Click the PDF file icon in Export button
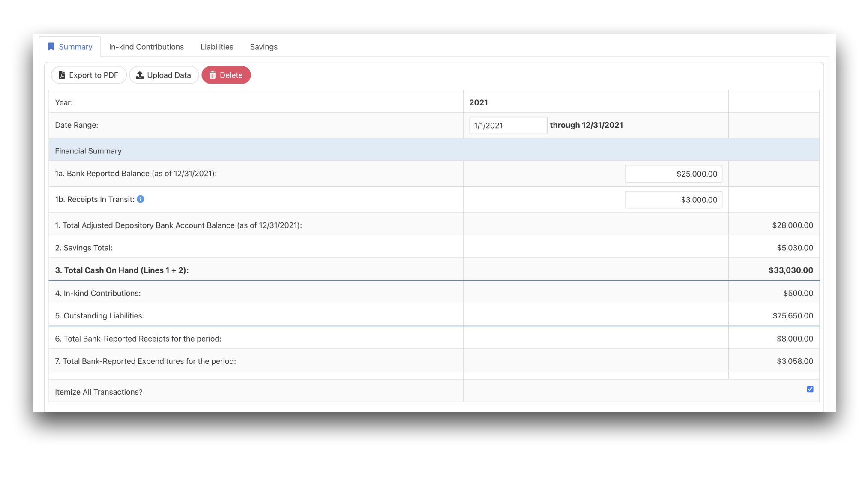The height and width of the screenshot is (486, 868). [x=62, y=75]
